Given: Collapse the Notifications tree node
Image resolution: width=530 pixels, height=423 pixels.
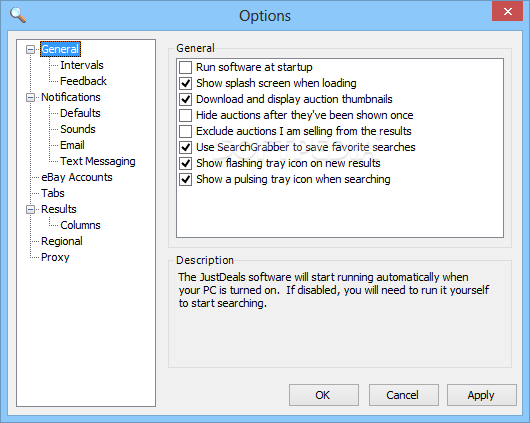Looking at the screenshot, I should pos(30,98).
